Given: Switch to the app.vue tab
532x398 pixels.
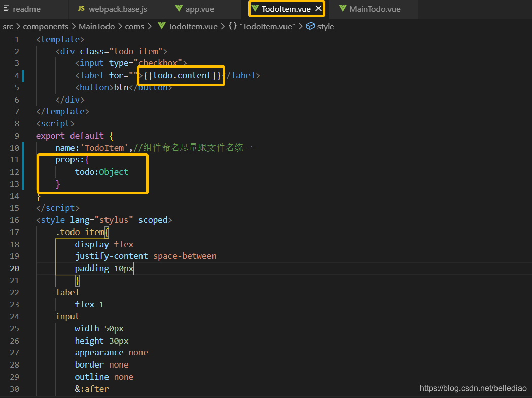Looking at the screenshot, I should [199, 9].
